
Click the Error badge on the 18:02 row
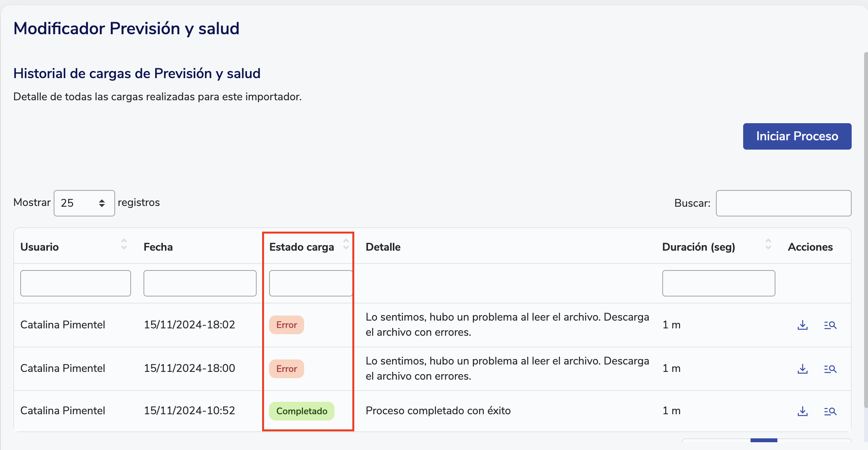tap(286, 325)
